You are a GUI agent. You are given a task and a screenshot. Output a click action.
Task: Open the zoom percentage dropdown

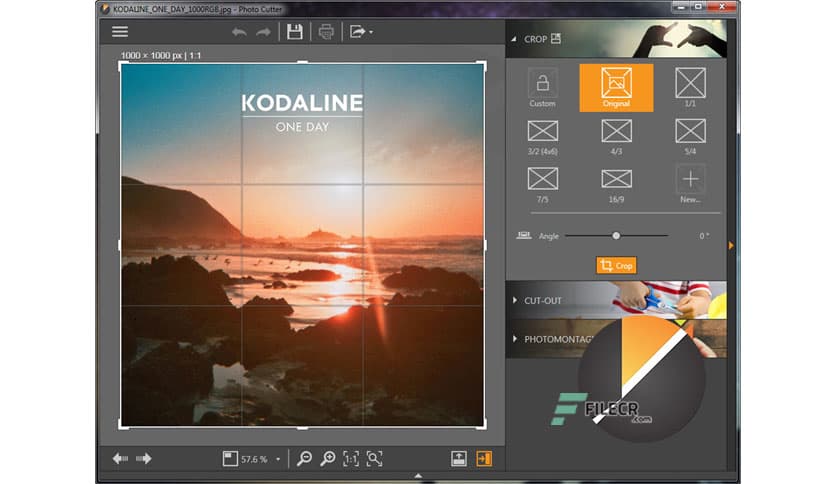click(278, 459)
